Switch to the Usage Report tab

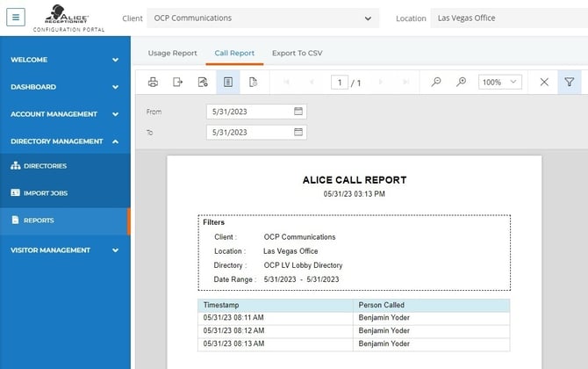click(173, 53)
